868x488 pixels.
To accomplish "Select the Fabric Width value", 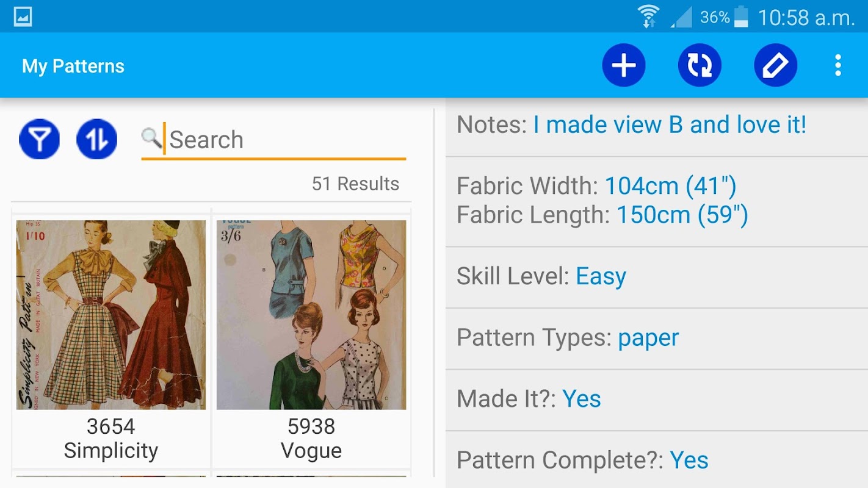I will click(x=670, y=186).
